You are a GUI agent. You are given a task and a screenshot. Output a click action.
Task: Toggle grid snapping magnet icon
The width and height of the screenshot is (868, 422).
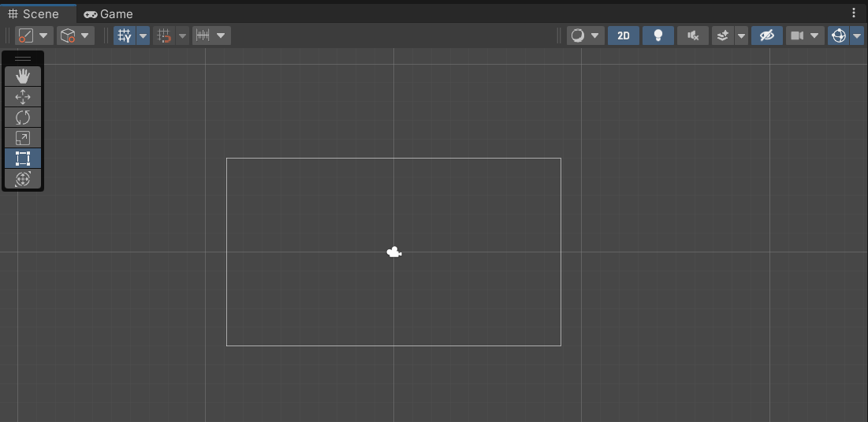pyautogui.click(x=164, y=35)
